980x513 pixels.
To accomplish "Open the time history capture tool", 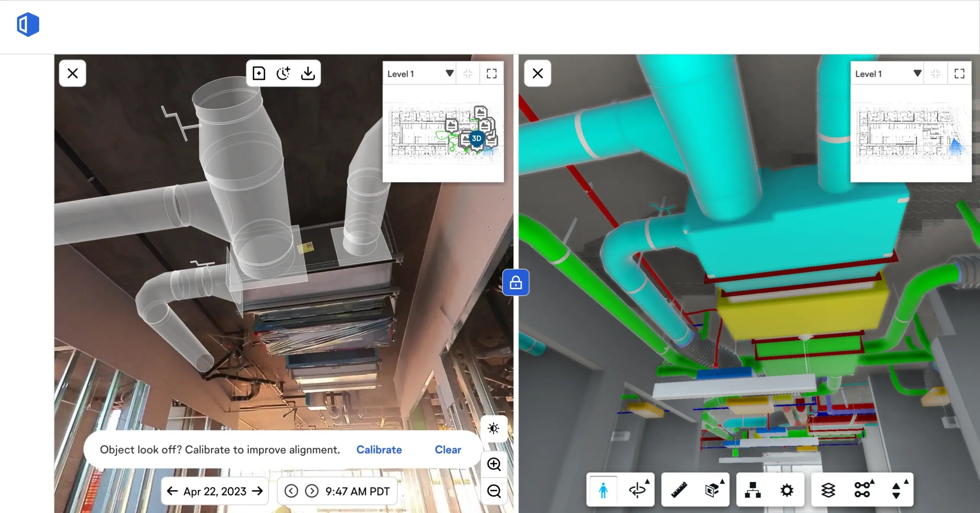I will click(284, 73).
